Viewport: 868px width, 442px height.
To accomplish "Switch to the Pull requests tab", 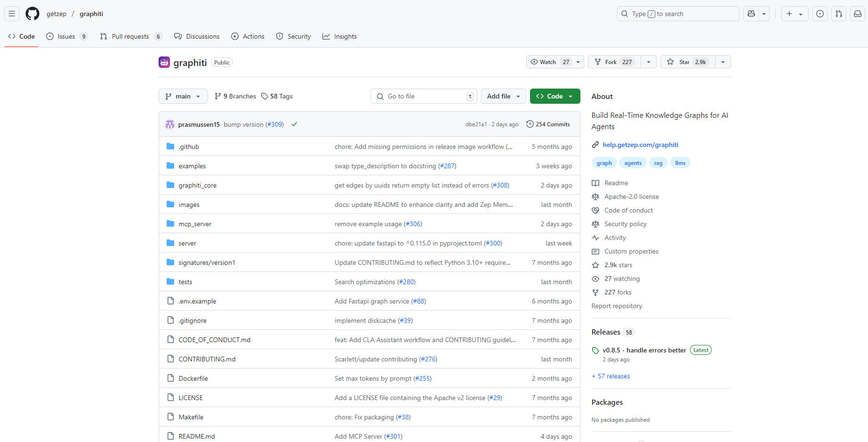I will 131,36.
